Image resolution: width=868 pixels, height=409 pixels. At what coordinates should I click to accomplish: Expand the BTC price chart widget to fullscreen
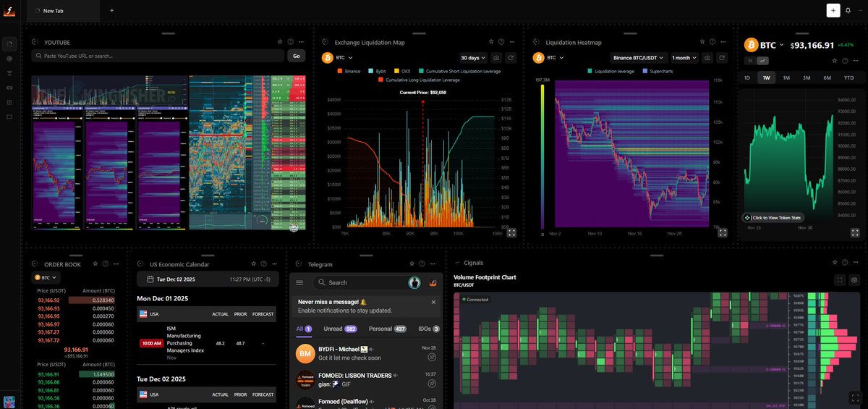coord(854,232)
